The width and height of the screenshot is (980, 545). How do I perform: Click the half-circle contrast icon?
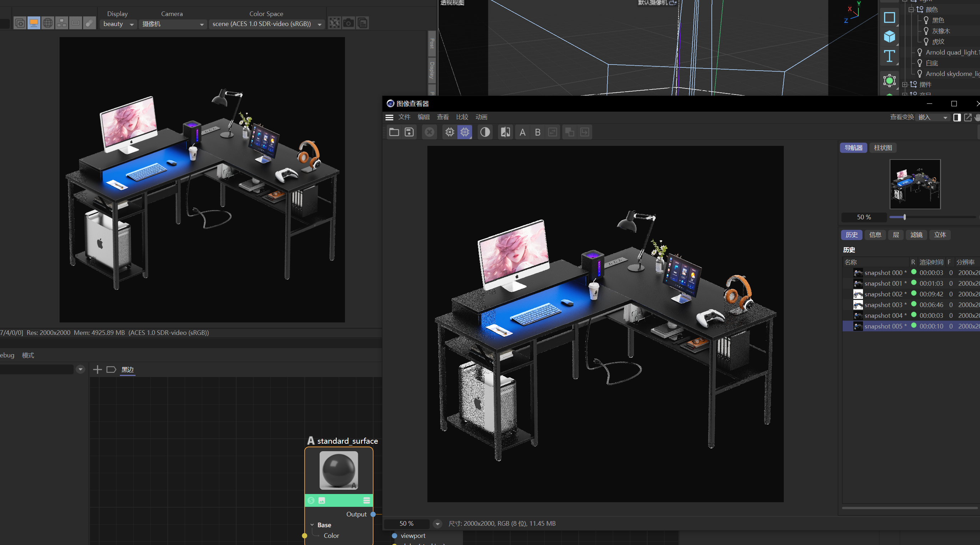485,132
